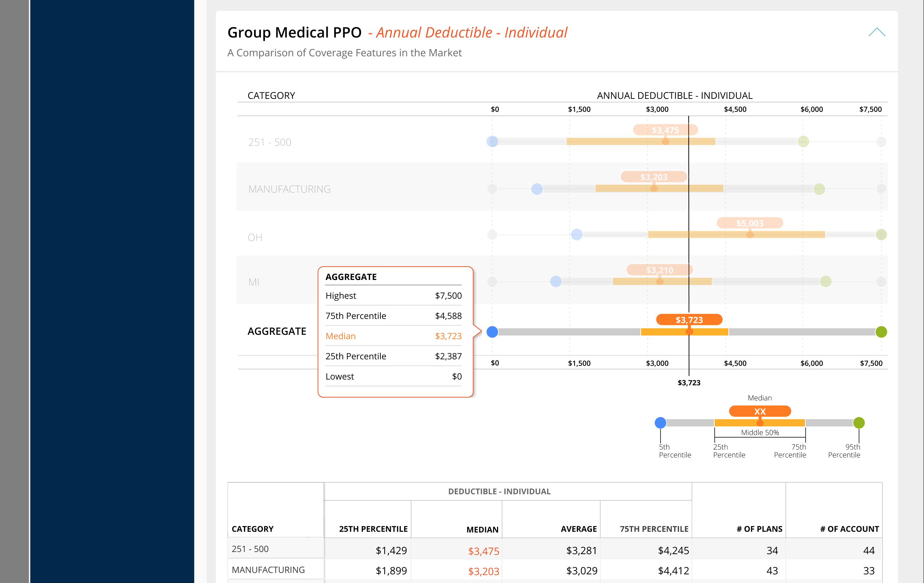Screen dimensions: 924x583
Task: Click the 75TH PERCENTILE column header
Action: coord(654,529)
